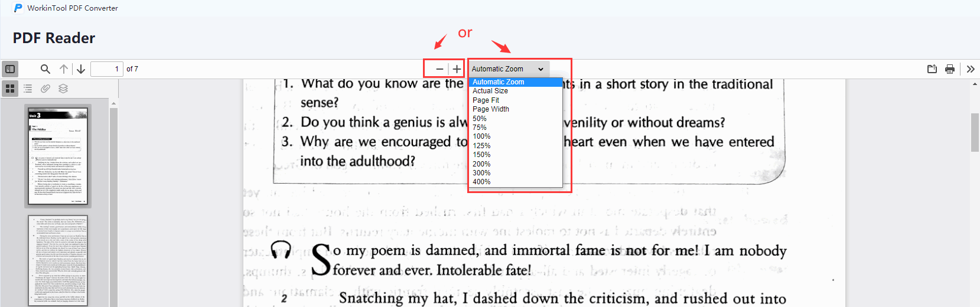Show document outline view
Viewport: 980px width, 307px height.
28,89
